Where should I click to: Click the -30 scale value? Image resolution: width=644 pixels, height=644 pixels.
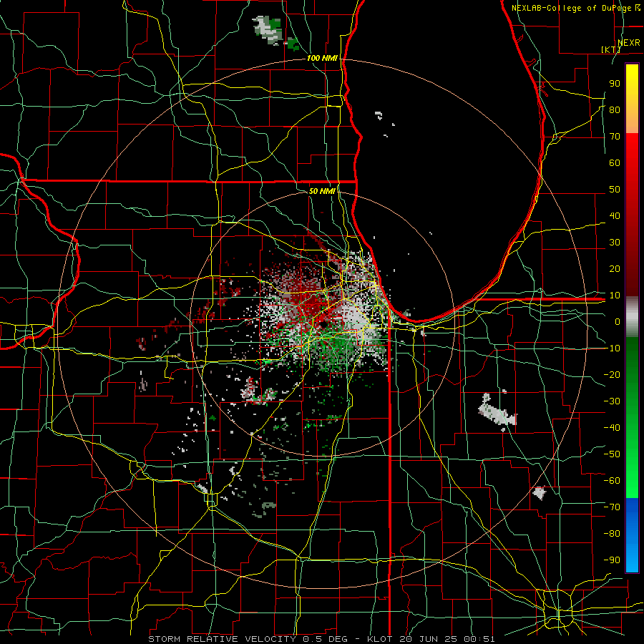click(x=612, y=401)
